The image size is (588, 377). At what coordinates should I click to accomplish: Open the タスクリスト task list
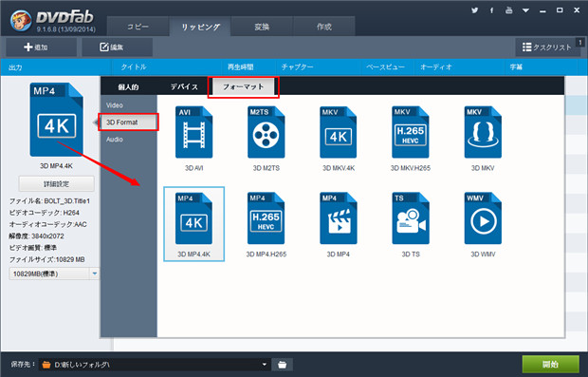point(546,47)
